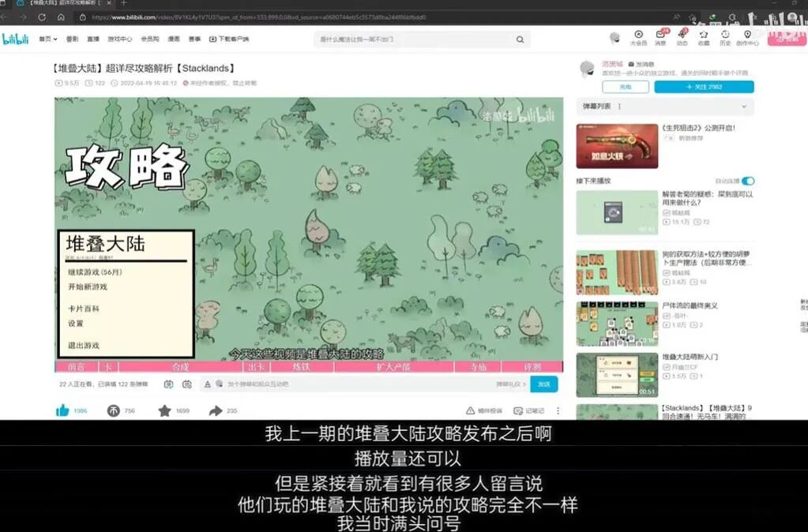Open danmaku settings icon

pyautogui.click(x=187, y=384)
